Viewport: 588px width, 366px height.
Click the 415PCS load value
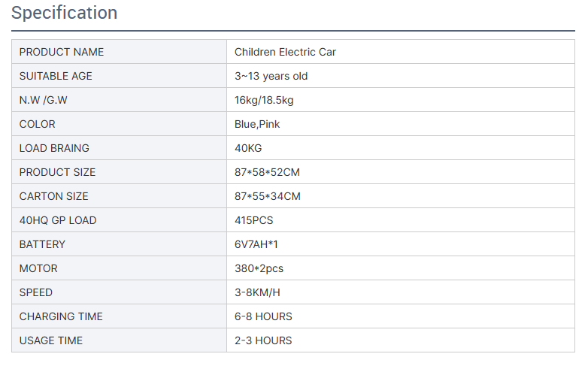[x=253, y=220]
